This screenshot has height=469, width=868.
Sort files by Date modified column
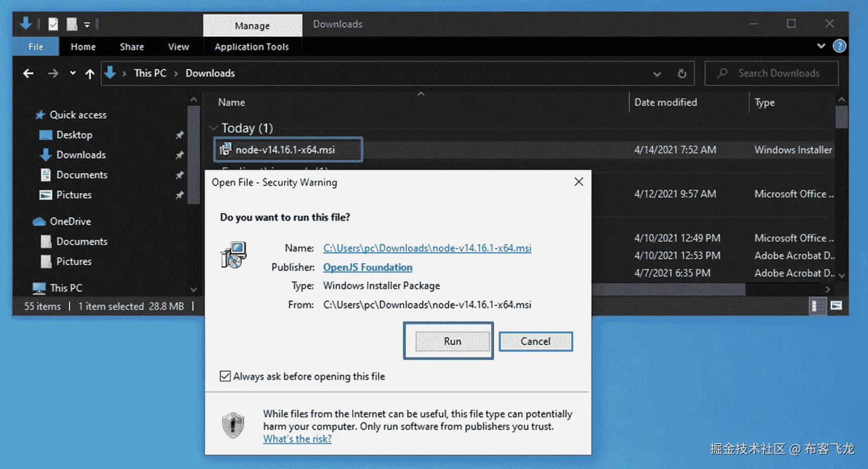point(665,102)
